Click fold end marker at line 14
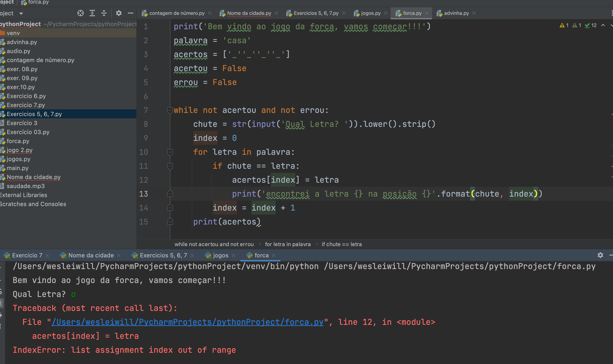The width and height of the screenshot is (613, 364). [x=170, y=208]
